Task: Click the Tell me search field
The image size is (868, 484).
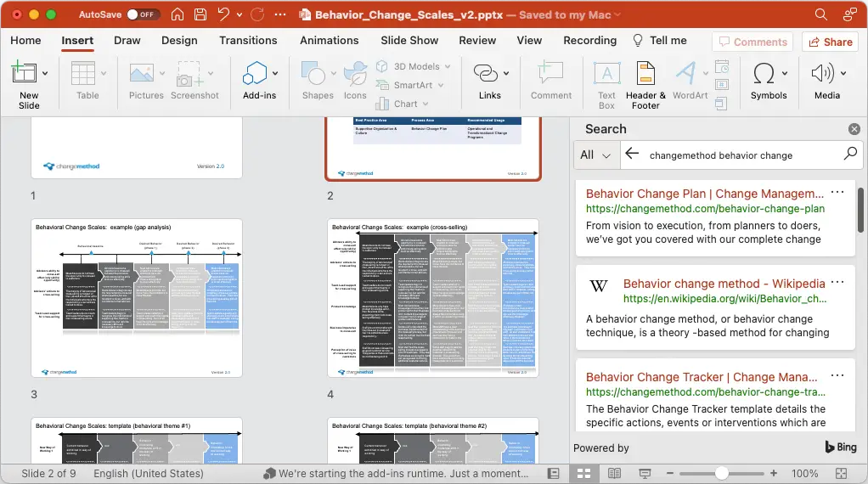Action: point(659,41)
